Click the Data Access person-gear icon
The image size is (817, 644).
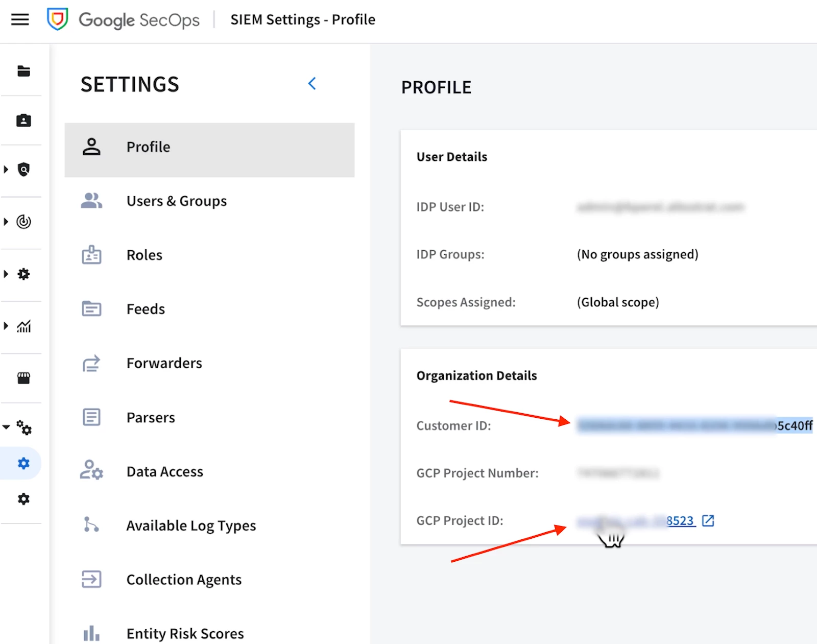[91, 470]
